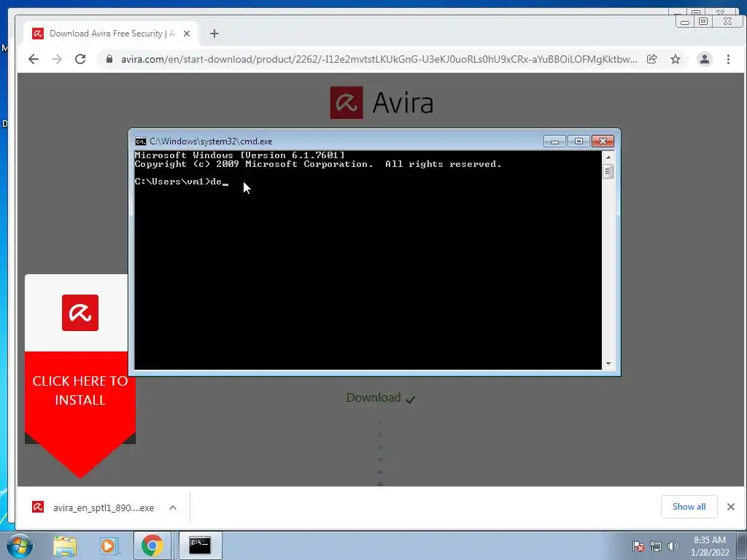This screenshot has height=560, width=747.
Task: Open the Chrome profile avatar
Action: [x=705, y=59]
